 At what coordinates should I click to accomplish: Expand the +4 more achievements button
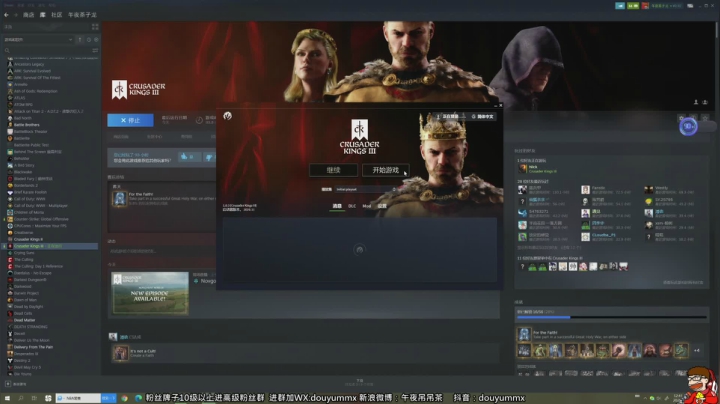pos(697,351)
